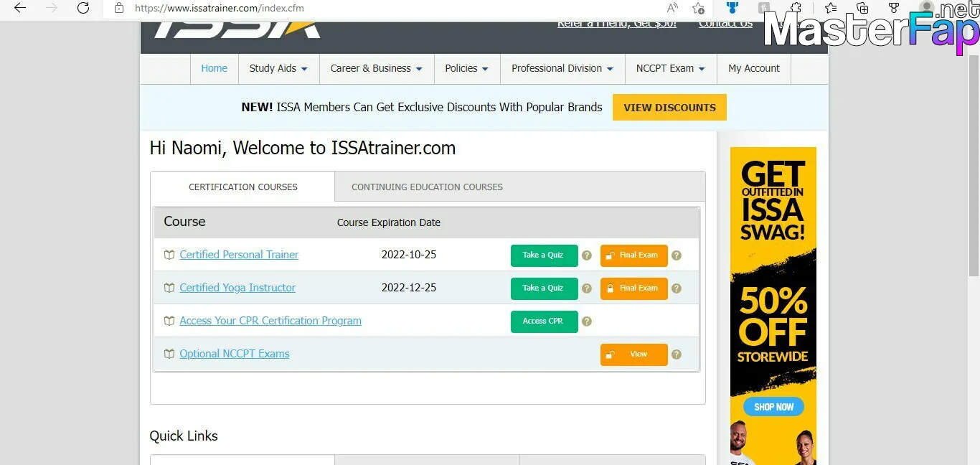
Task: Open help icon next to Personal Trainer quiz
Action: (587, 255)
